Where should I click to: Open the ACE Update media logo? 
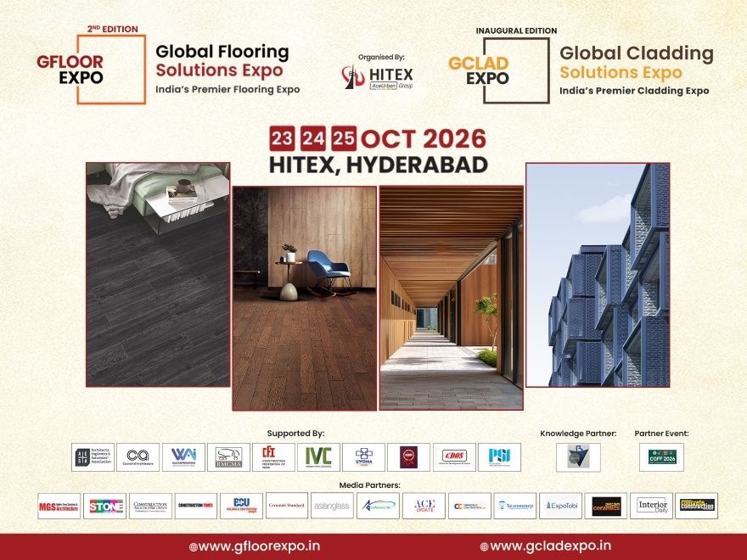click(x=424, y=506)
